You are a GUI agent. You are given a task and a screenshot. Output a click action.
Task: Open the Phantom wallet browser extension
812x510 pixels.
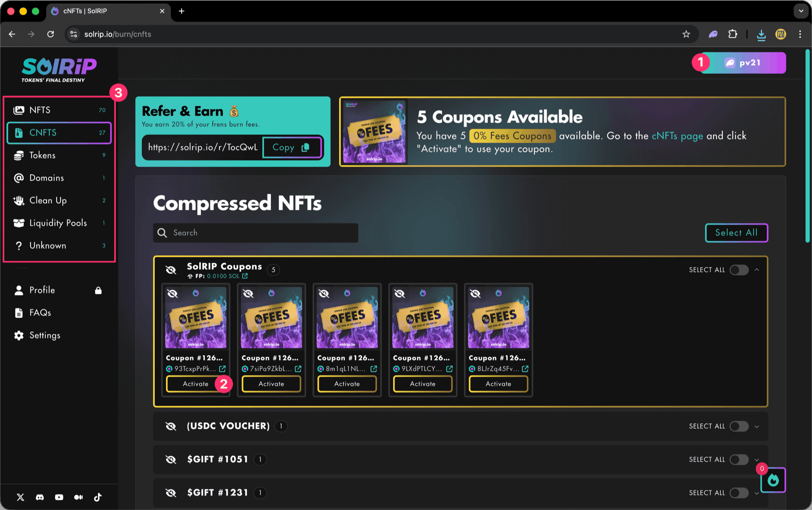[x=713, y=34]
